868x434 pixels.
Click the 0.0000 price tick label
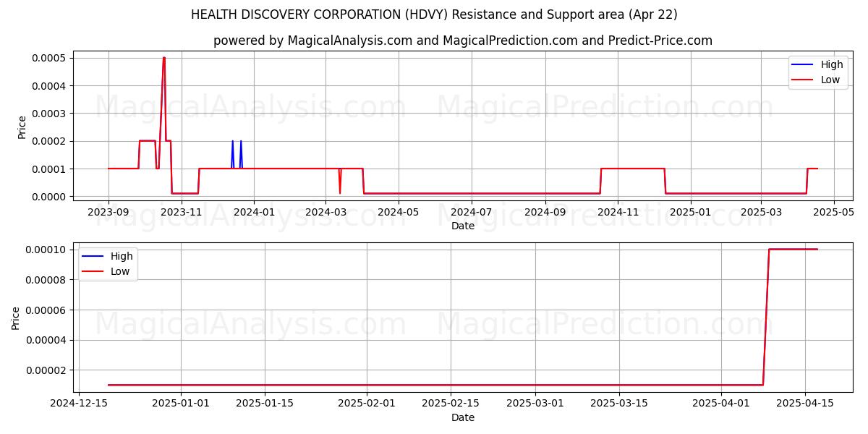click(49, 197)
